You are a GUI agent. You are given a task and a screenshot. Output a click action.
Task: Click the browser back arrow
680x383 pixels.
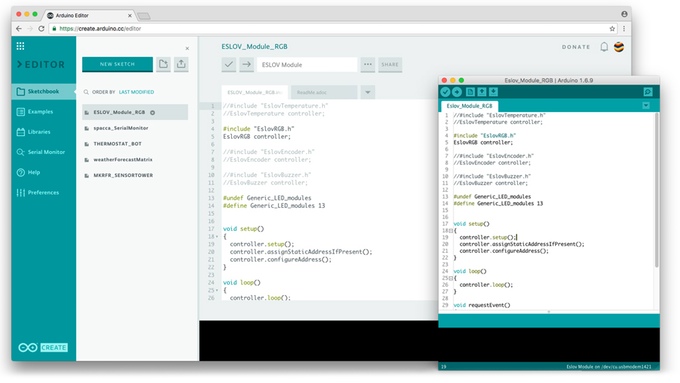(19, 29)
